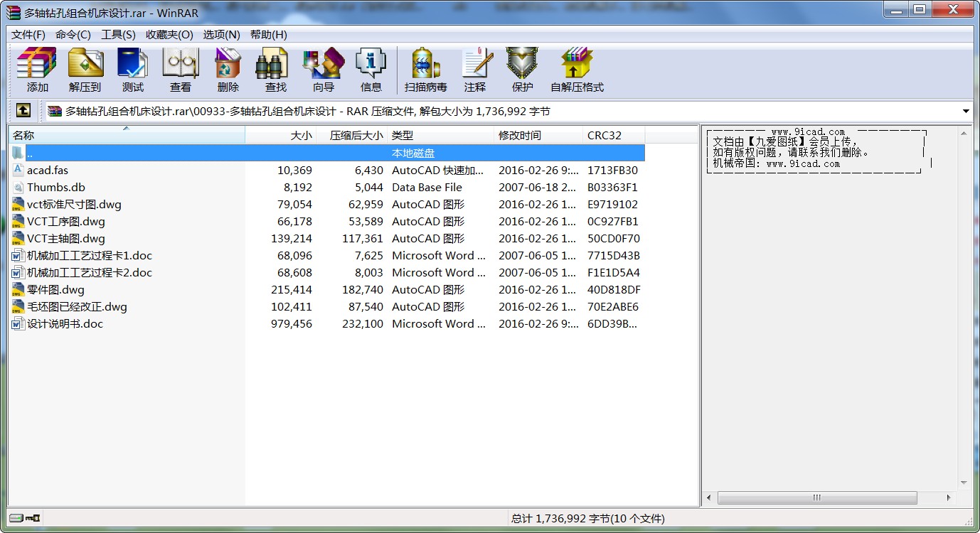Screen dimensions: 980x533
Task: Sort by 压缩后大小 column header
Action: (x=352, y=135)
